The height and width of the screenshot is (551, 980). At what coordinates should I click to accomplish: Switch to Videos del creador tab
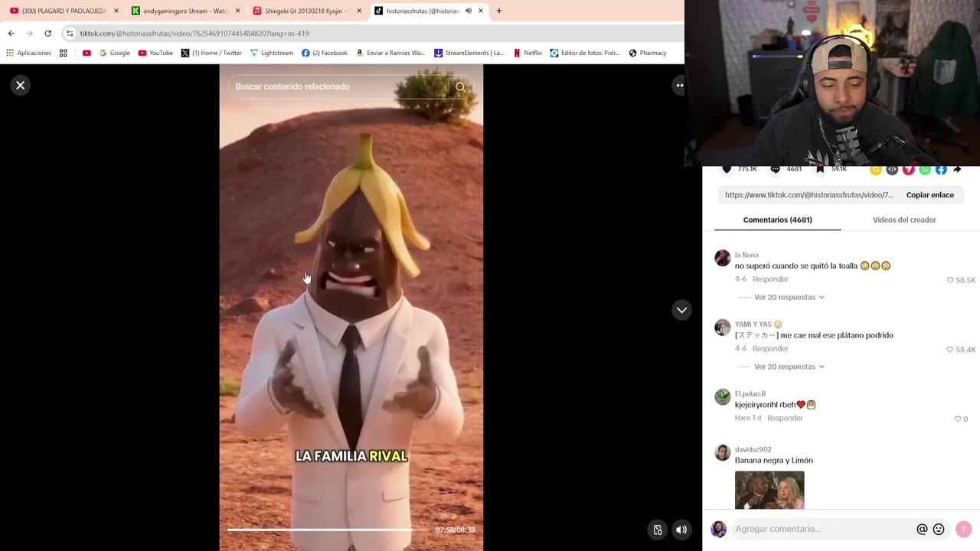coord(904,220)
